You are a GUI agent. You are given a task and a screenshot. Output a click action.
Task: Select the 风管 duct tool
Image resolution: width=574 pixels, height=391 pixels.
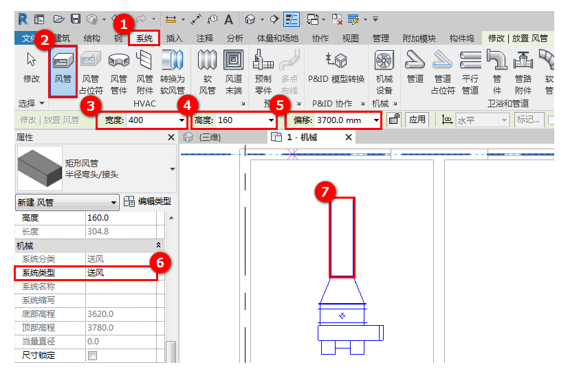coord(63,71)
